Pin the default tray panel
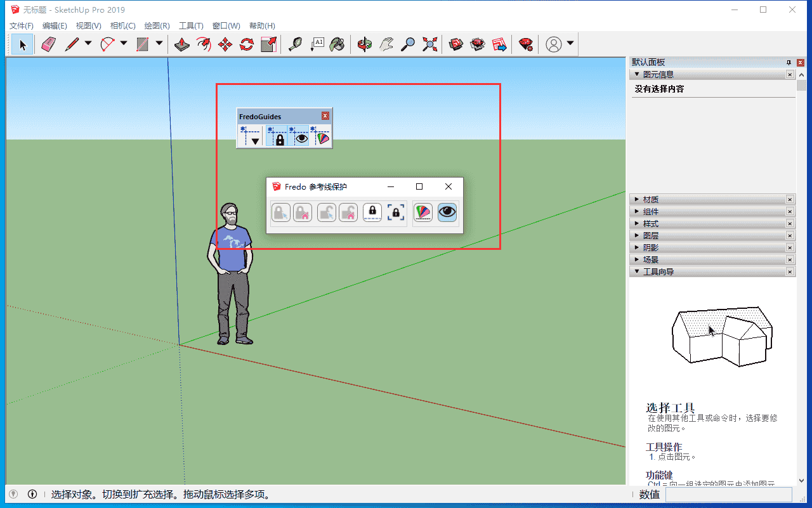Screen dimensions: 812x508 789,62
